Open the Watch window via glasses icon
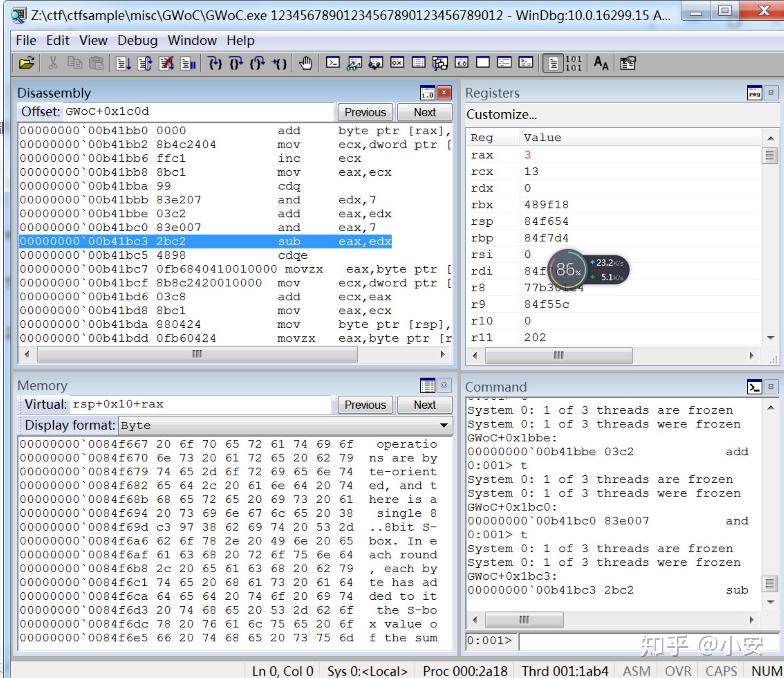 (354, 63)
